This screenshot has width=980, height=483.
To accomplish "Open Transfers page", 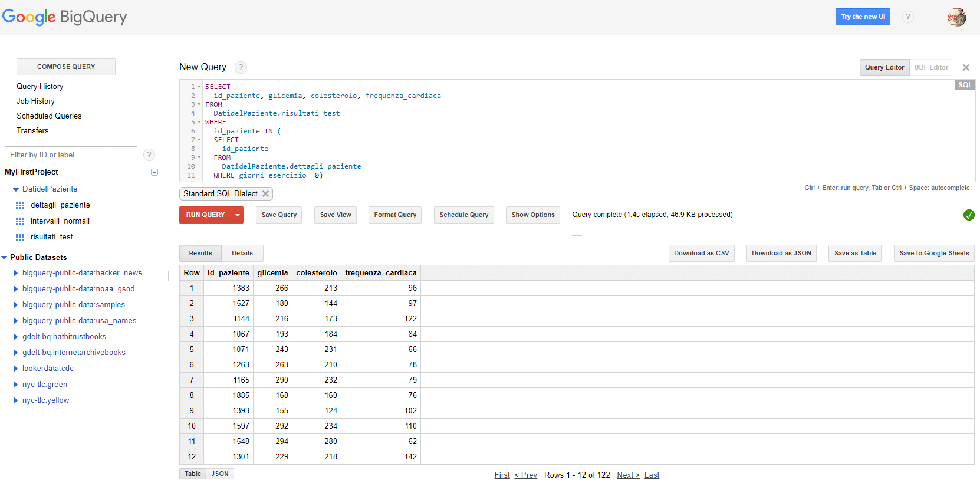I will [32, 131].
